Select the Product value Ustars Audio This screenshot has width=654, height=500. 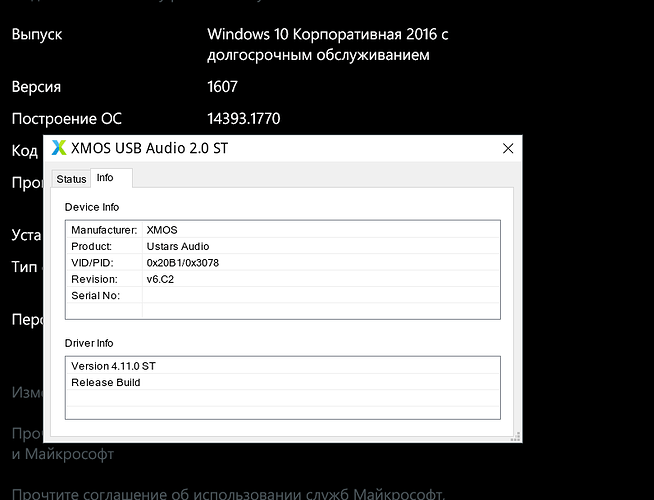pyautogui.click(x=178, y=246)
